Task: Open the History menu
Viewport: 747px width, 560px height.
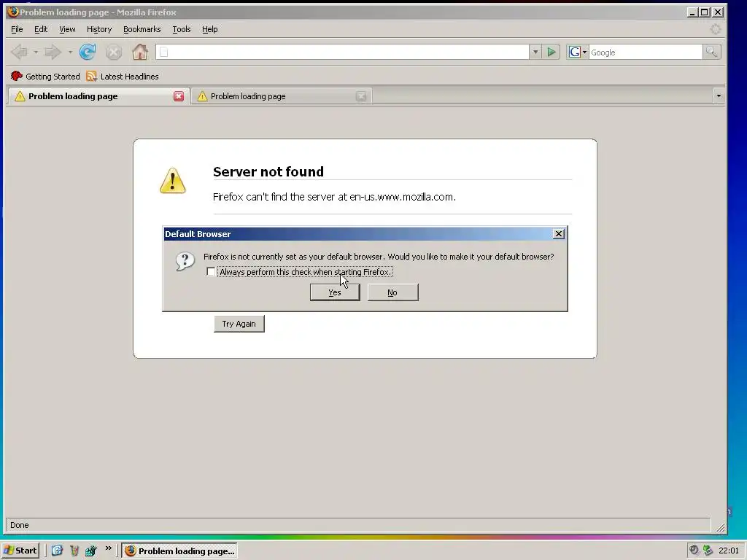Action: pos(99,29)
